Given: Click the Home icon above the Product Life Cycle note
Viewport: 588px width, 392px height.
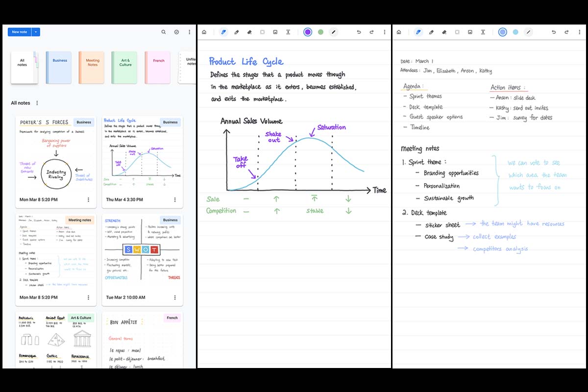Looking at the screenshot, I should 204,32.
